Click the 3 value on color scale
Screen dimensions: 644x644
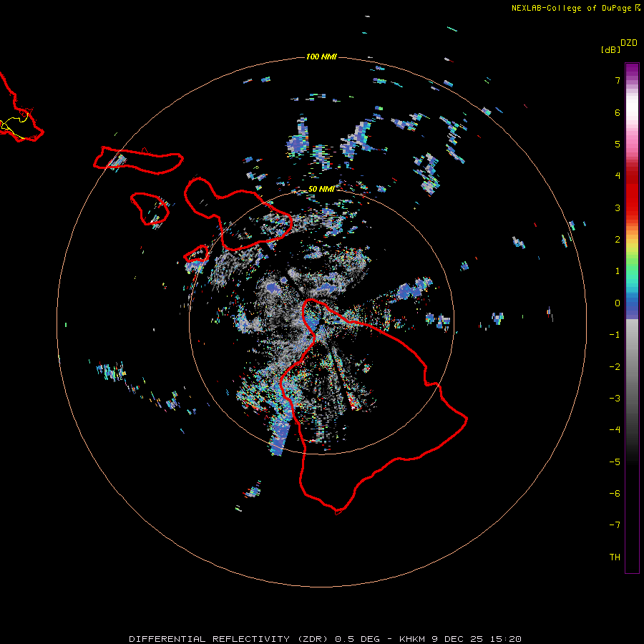pyautogui.click(x=618, y=208)
